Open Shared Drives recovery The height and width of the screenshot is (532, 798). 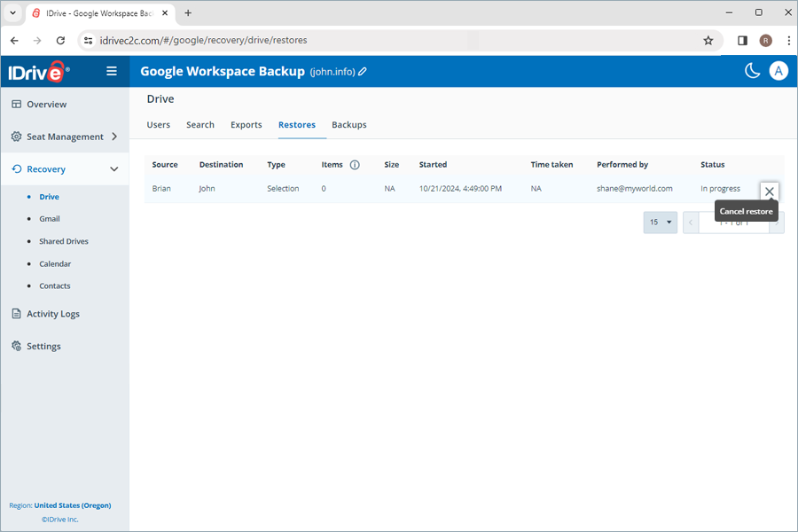click(x=63, y=241)
